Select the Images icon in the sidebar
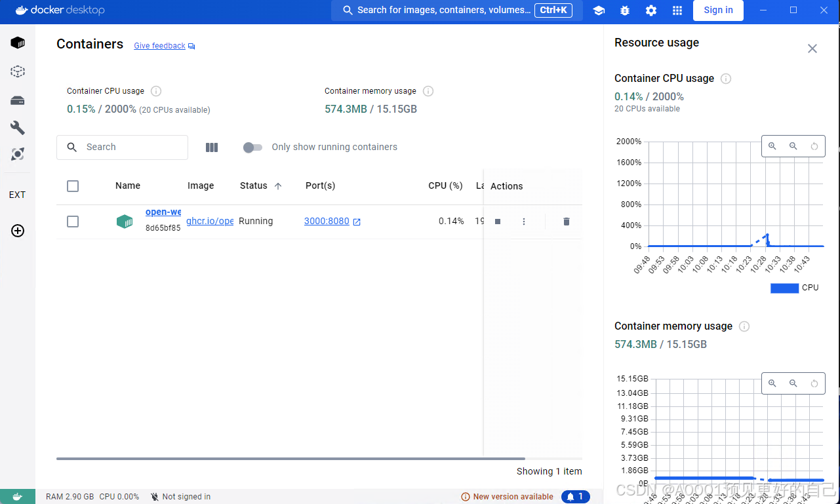 click(x=17, y=71)
